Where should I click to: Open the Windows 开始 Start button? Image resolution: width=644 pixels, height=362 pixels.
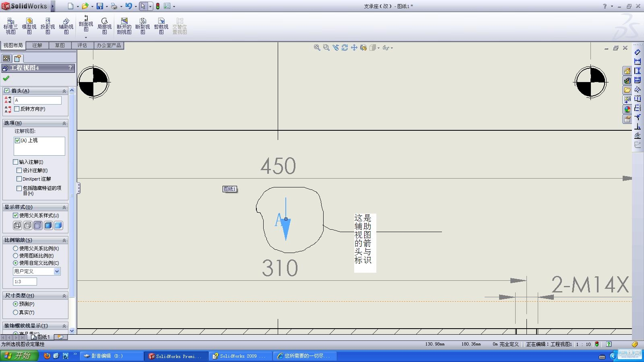(19, 356)
